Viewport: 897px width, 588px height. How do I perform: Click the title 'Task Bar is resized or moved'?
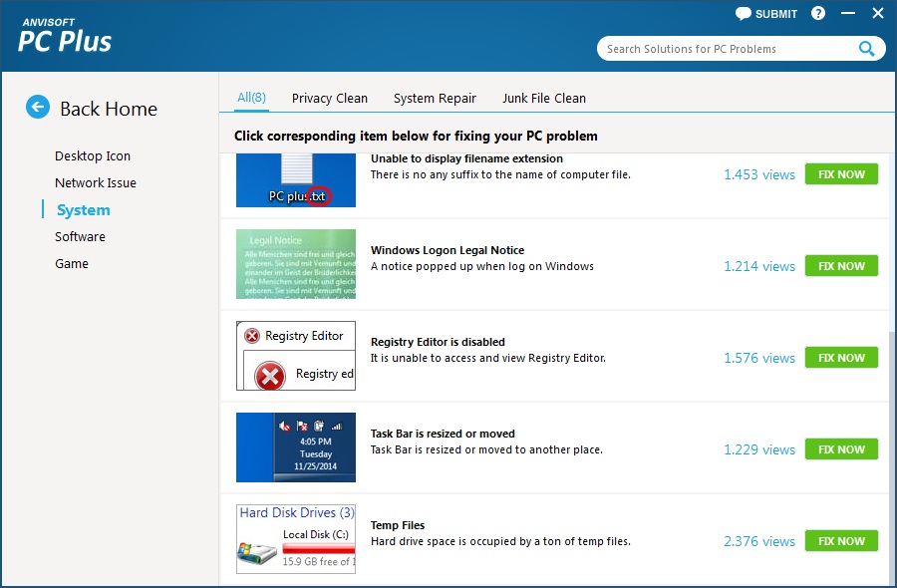[x=443, y=434]
